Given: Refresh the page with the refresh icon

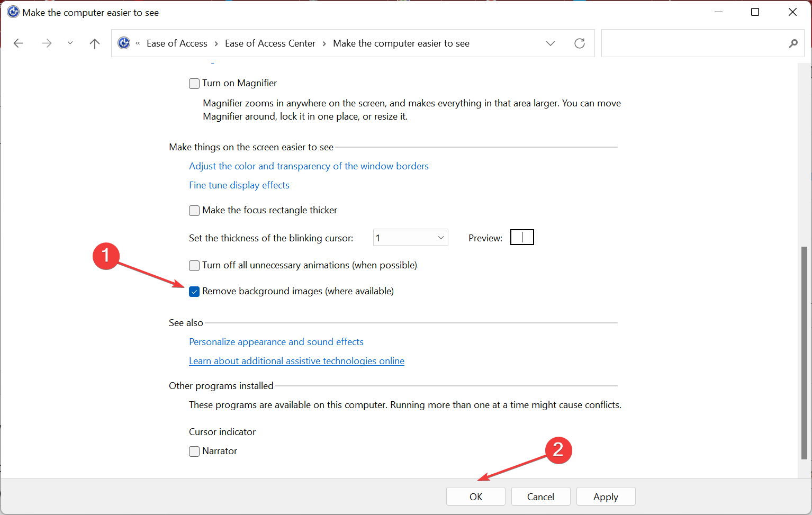Looking at the screenshot, I should (x=580, y=43).
